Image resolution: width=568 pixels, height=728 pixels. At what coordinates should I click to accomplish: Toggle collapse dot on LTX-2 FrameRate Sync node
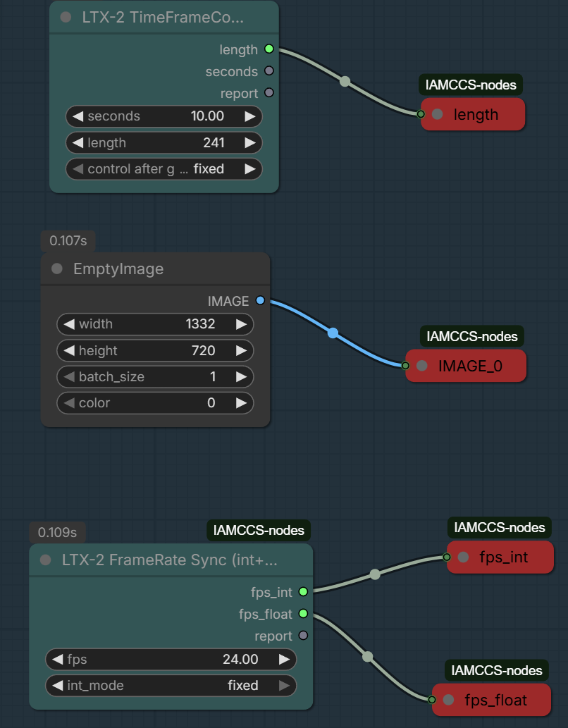(46, 560)
